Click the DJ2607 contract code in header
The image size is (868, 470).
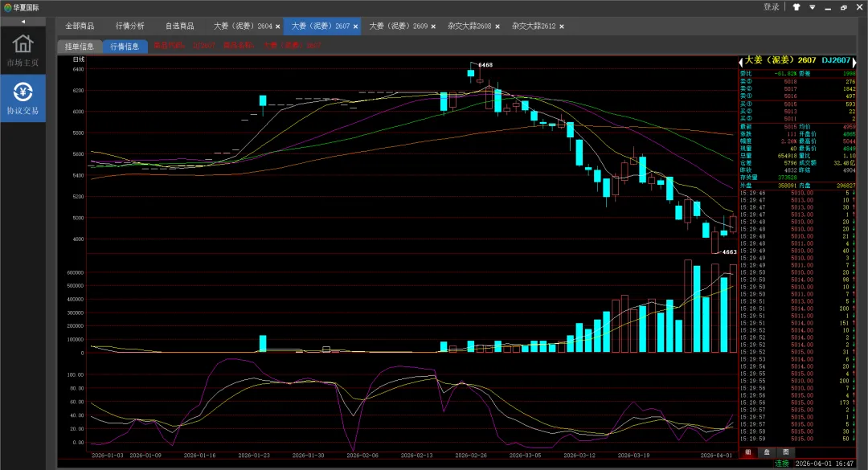click(836, 60)
